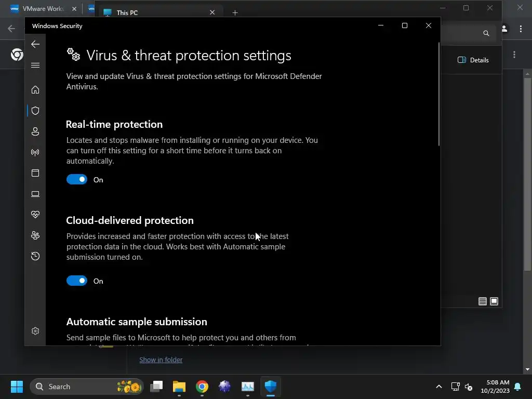Screen dimensions: 532x399
Task: Switch to large thumbnails view icon
Action: [x=494, y=301]
